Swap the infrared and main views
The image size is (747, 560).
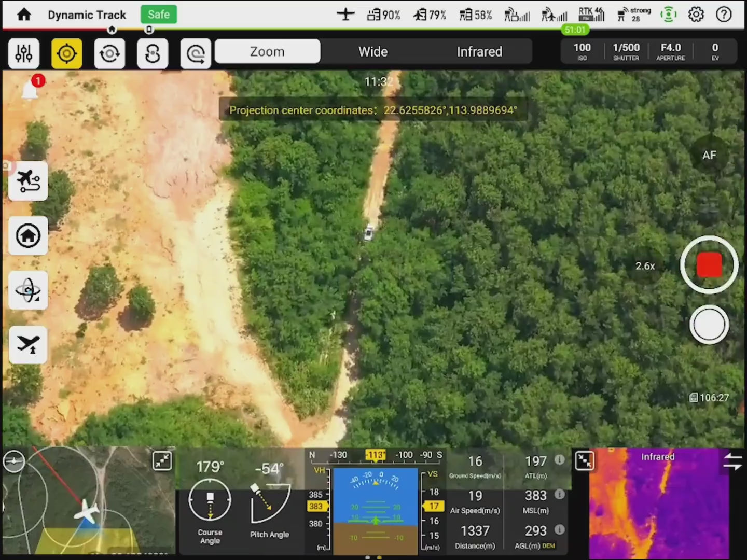tap(732, 461)
